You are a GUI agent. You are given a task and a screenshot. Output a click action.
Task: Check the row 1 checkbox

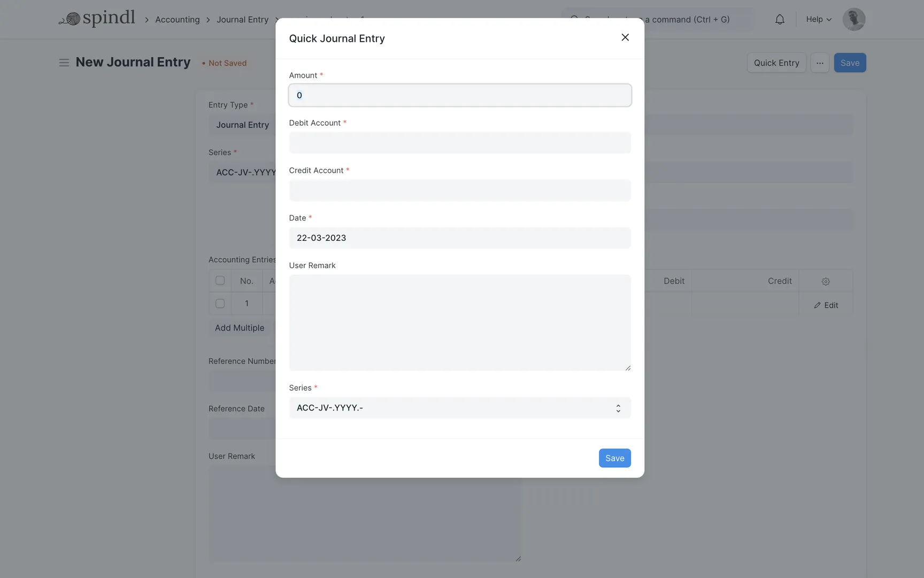220,303
